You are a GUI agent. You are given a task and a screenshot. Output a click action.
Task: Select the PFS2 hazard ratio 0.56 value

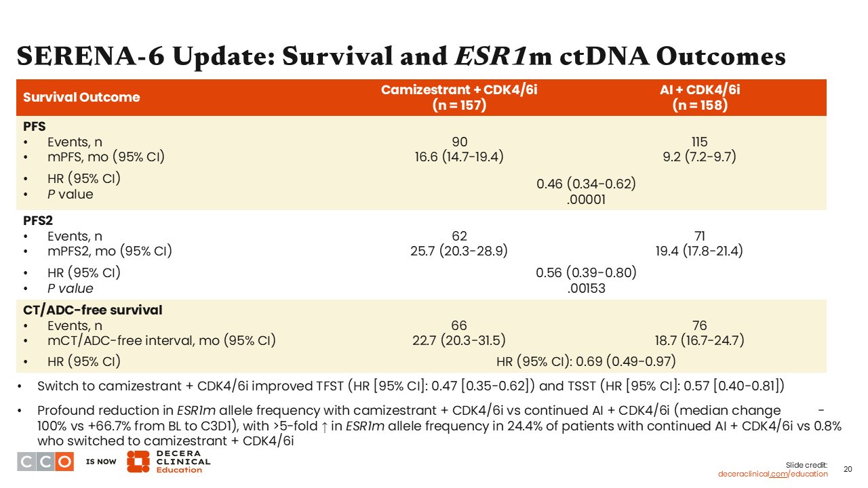(x=586, y=272)
